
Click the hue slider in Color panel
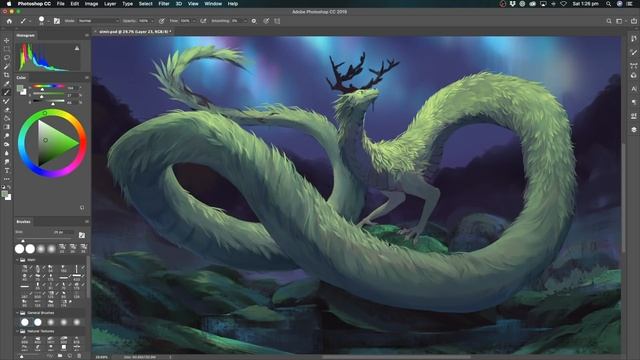coord(48,87)
